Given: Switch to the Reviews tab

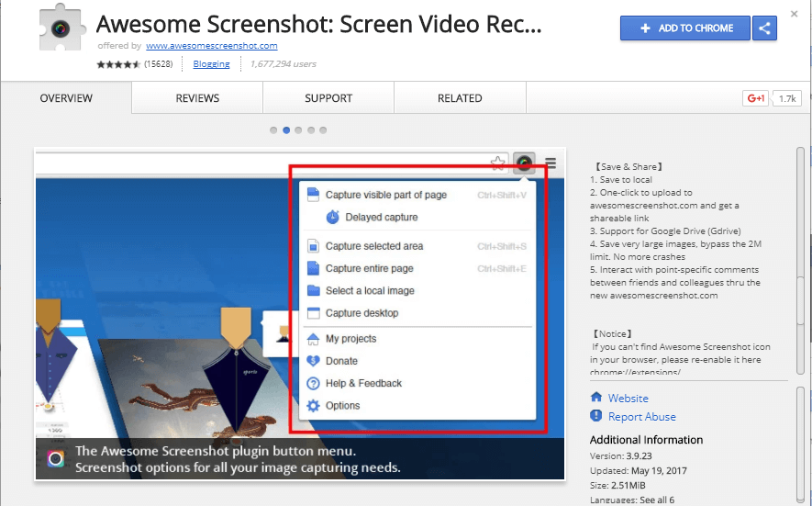Looking at the screenshot, I should [x=197, y=98].
